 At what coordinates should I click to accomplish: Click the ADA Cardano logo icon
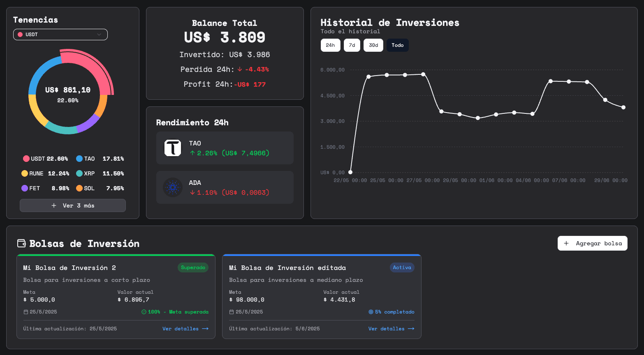173,187
